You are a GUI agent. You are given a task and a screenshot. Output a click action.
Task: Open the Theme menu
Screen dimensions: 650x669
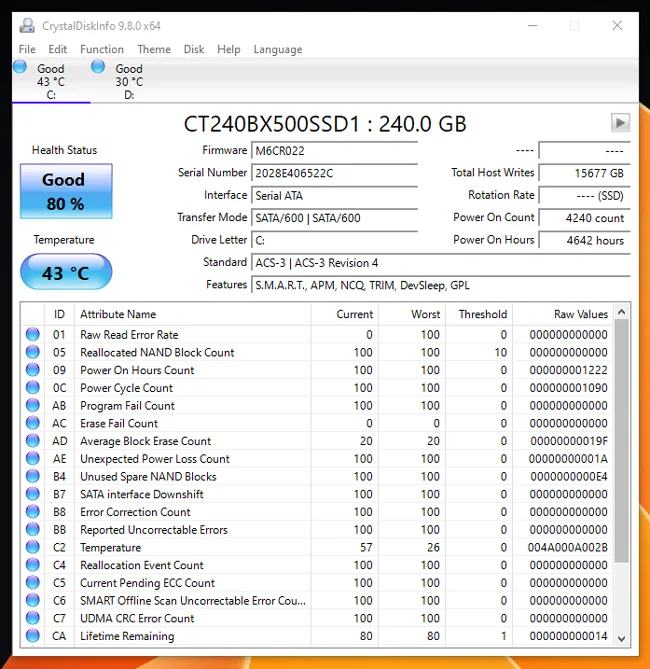pos(154,49)
